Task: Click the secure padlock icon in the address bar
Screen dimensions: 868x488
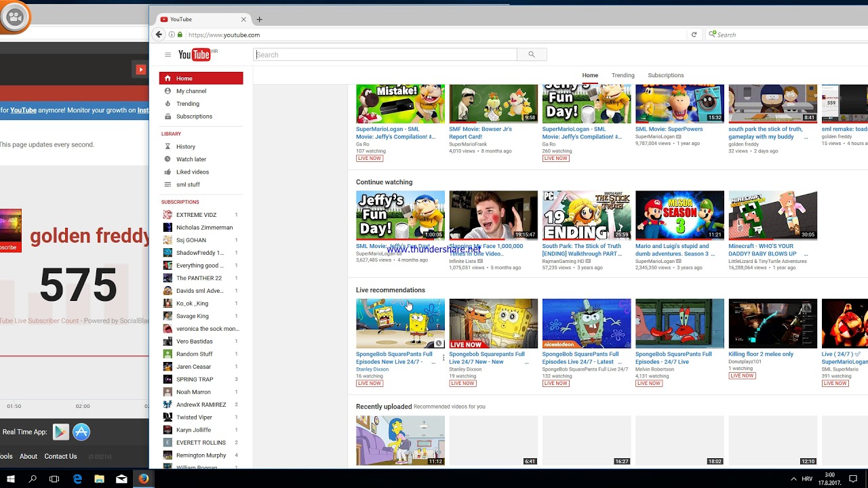Action: pyautogui.click(x=180, y=35)
